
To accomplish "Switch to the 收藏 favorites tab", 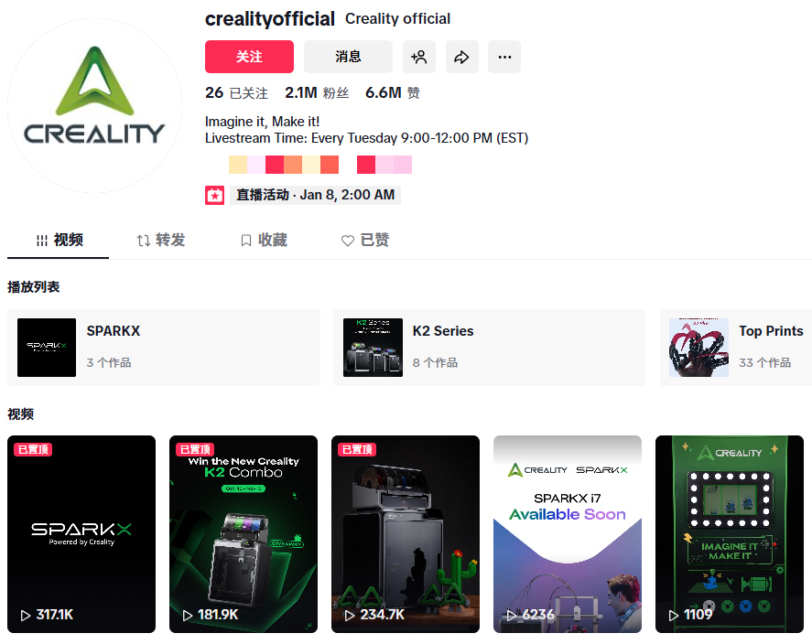I will 265,240.
